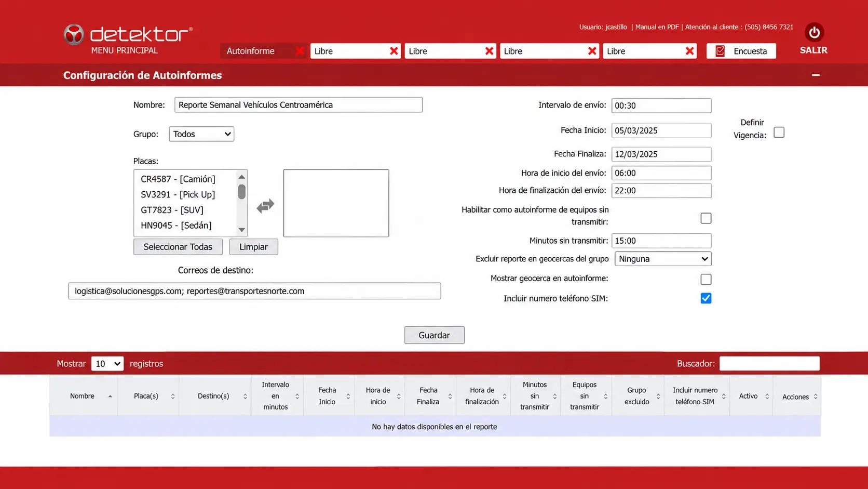Sort table by Nombre column
The height and width of the screenshot is (489, 868).
click(83, 396)
